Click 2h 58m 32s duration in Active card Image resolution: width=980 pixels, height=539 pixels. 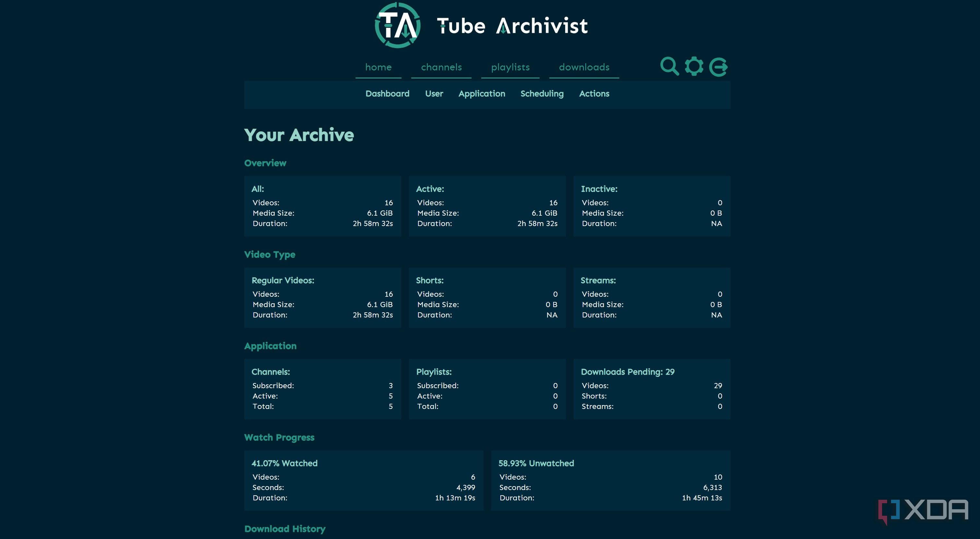click(537, 223)
